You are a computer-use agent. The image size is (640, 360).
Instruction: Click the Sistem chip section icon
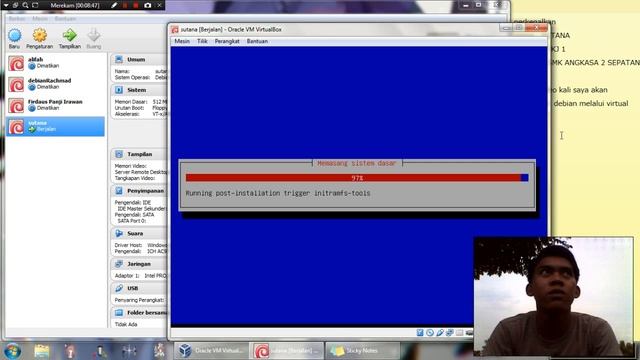(x=119, y=90)
